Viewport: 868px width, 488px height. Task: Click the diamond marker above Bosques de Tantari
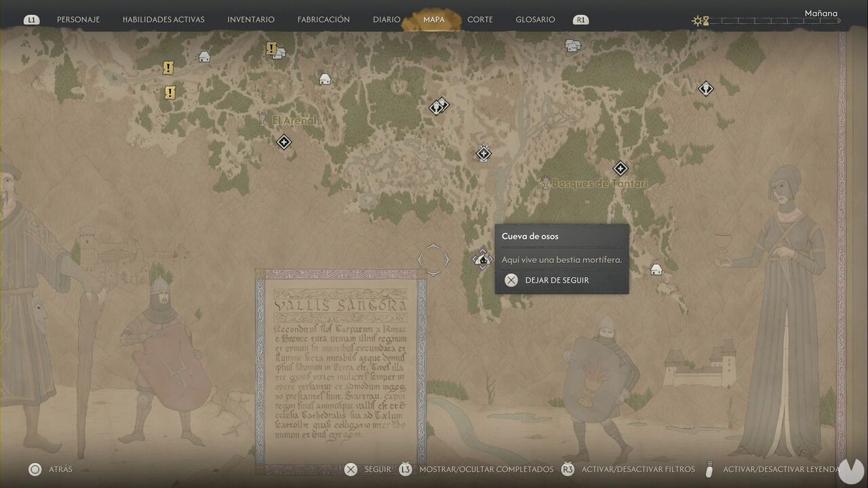pos(620,168)
